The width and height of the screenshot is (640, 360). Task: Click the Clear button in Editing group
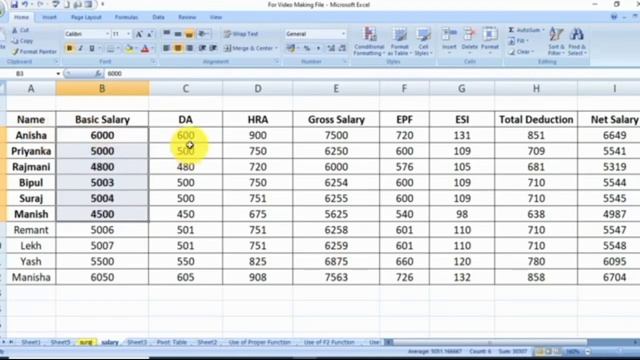[x=520, y=52]
